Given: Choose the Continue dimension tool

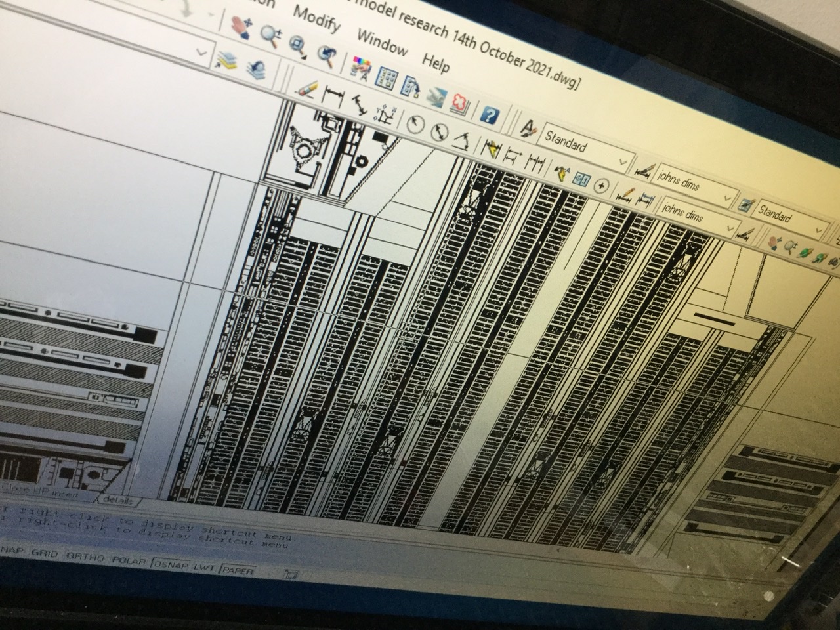Looking at the screenshot, I should click(536, 164).
